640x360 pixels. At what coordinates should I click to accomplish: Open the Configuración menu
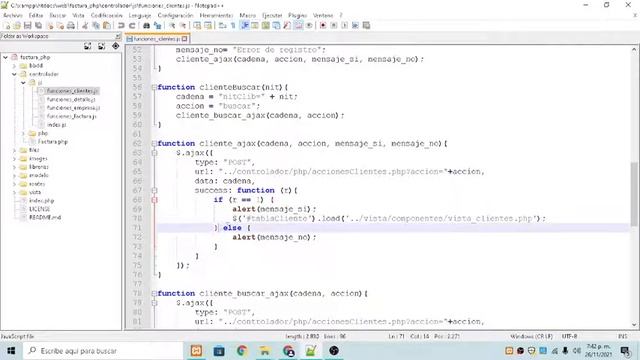click(x=176, y=16)
